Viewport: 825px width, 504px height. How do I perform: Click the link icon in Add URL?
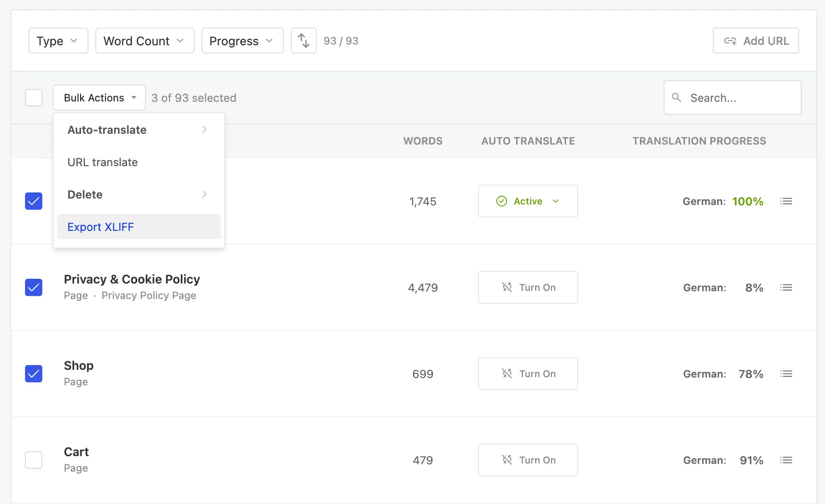pos(730,41)
